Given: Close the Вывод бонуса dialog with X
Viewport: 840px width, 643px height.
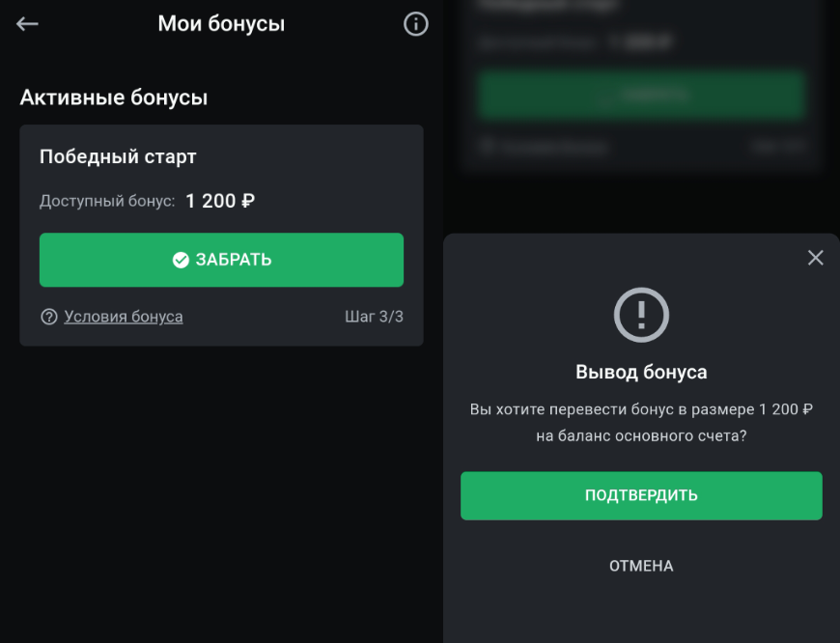Looking at the screenshot, I should (x=816, y=258).
